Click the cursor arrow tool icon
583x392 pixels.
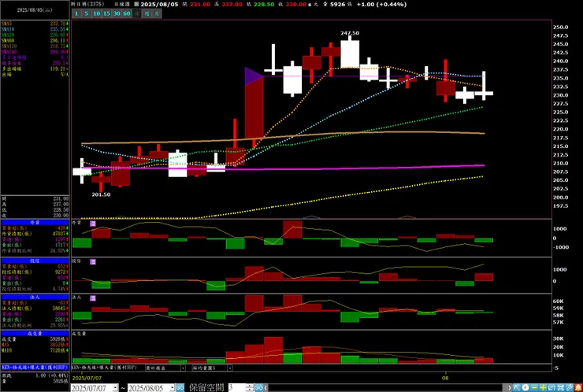click(517, 388)
